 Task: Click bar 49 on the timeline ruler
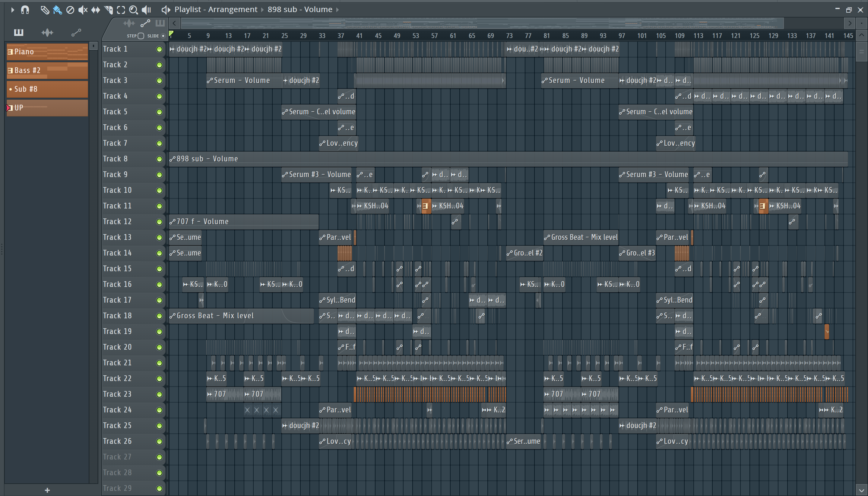(397, 35)
